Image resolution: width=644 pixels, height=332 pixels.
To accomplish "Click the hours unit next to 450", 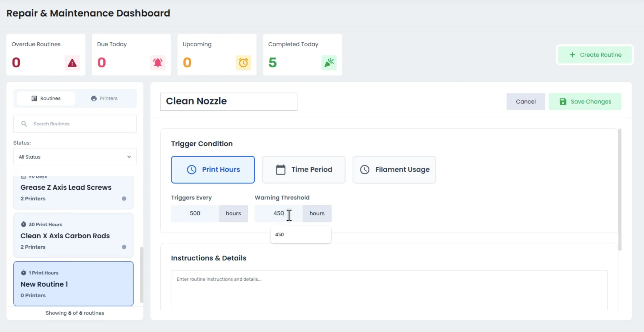I will (317, 213).
